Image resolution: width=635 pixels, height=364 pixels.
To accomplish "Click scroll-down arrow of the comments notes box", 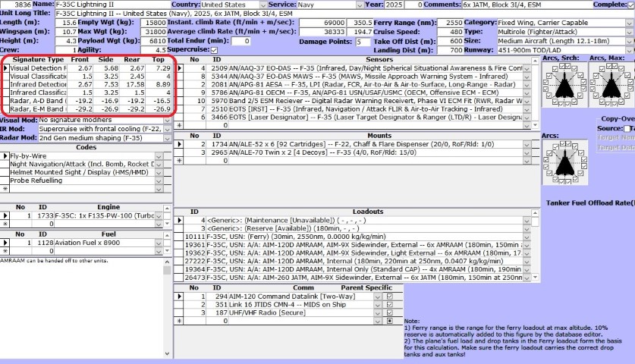I will click(167, 353).
